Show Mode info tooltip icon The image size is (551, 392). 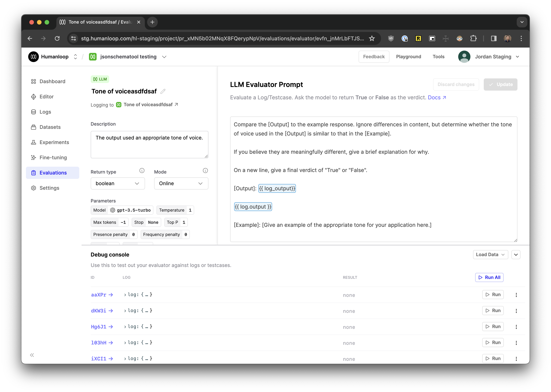point(205,171)
